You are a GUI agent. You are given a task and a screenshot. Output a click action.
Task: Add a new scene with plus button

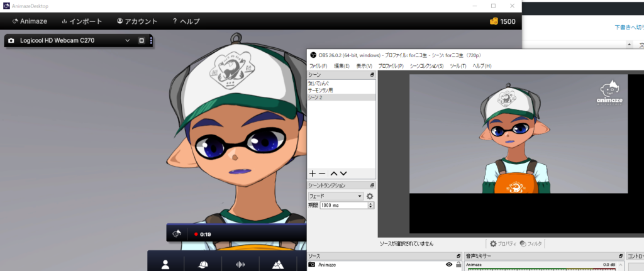pyautogui.click(x=313, y=174)
